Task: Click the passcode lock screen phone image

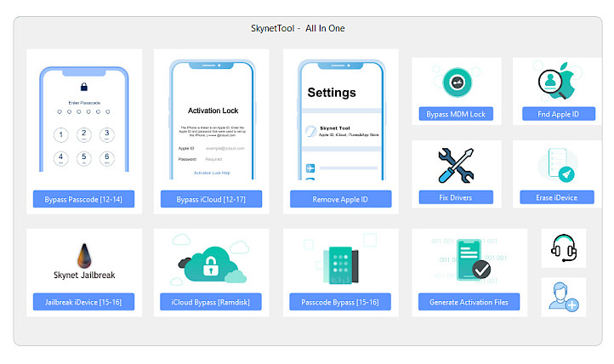Action: coord(84,119)
